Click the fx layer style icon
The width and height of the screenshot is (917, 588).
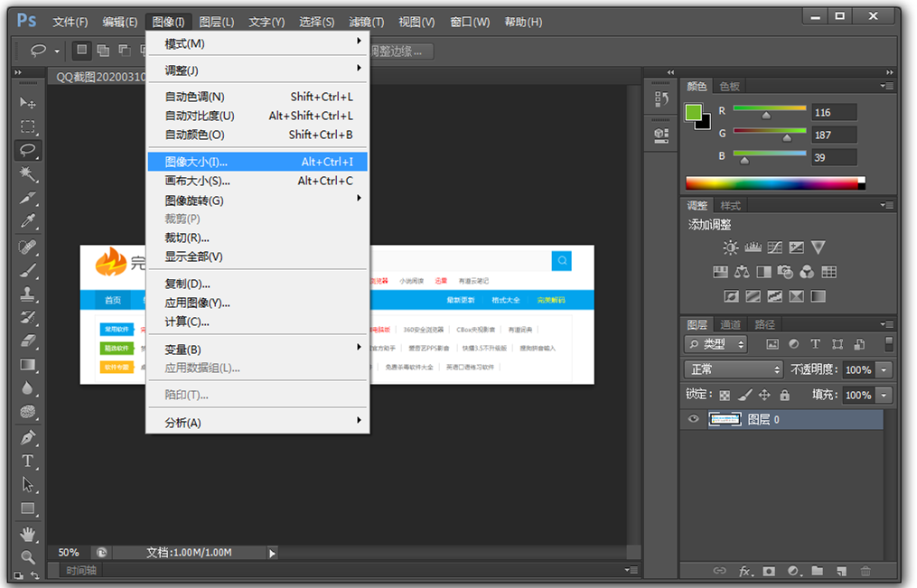point(745,571)
